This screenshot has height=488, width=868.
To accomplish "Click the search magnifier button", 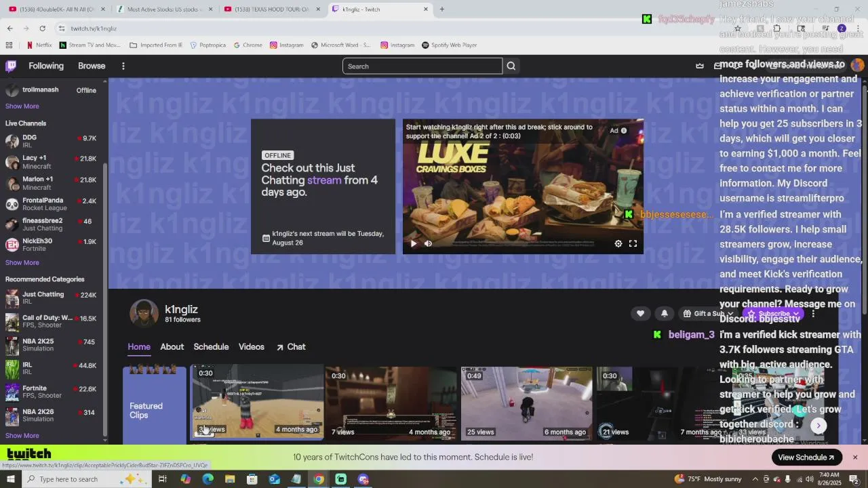I will 511,66.
